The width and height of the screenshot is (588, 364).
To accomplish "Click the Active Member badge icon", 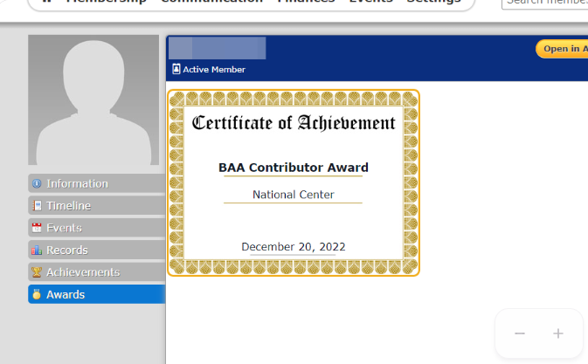I will [x=176, y=69].
